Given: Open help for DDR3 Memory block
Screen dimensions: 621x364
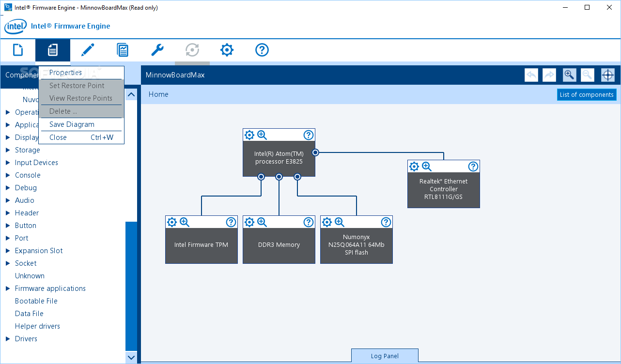Looking at the screenshot, I should pyautogui.click(x=309, y=222).
